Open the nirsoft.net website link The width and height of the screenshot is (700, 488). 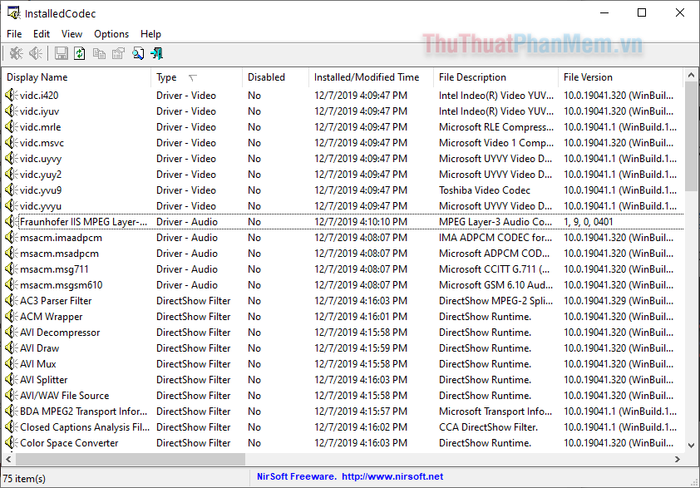[x=392, y=476]
